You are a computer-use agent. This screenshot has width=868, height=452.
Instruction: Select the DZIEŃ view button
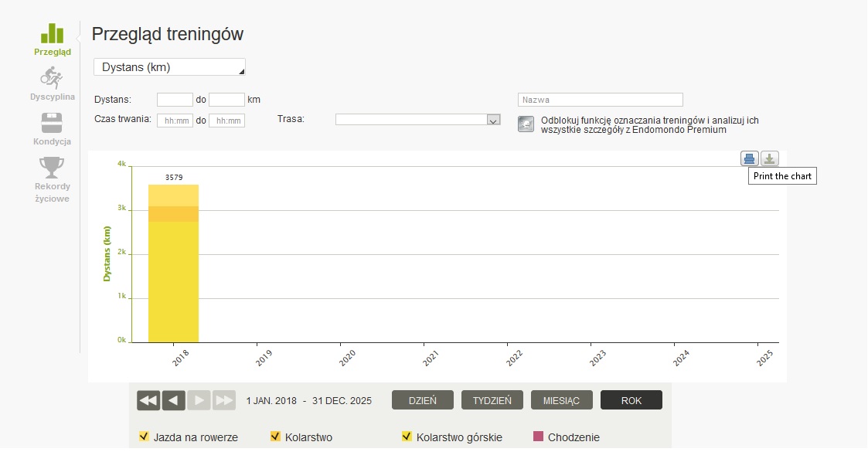(x=423, y=400)
